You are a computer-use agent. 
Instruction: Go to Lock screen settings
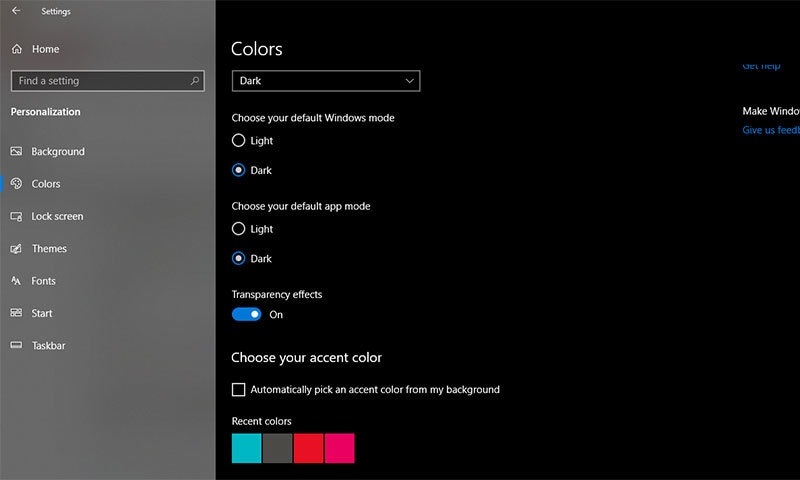tap(57, 216)
